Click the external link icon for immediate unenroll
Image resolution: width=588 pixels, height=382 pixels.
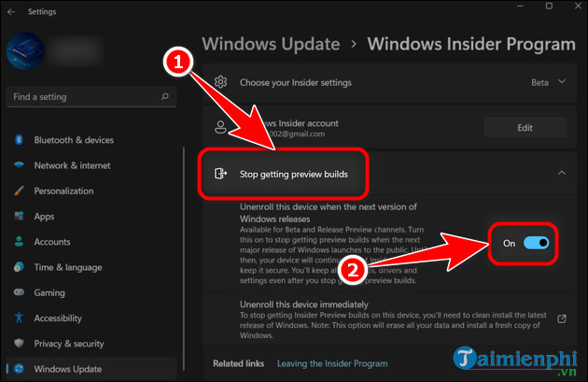coord(561,319)
